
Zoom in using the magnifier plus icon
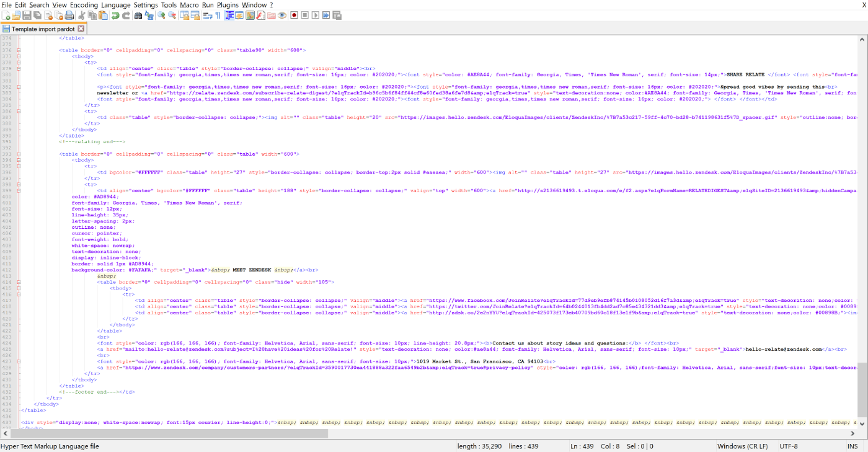[162, 15]
